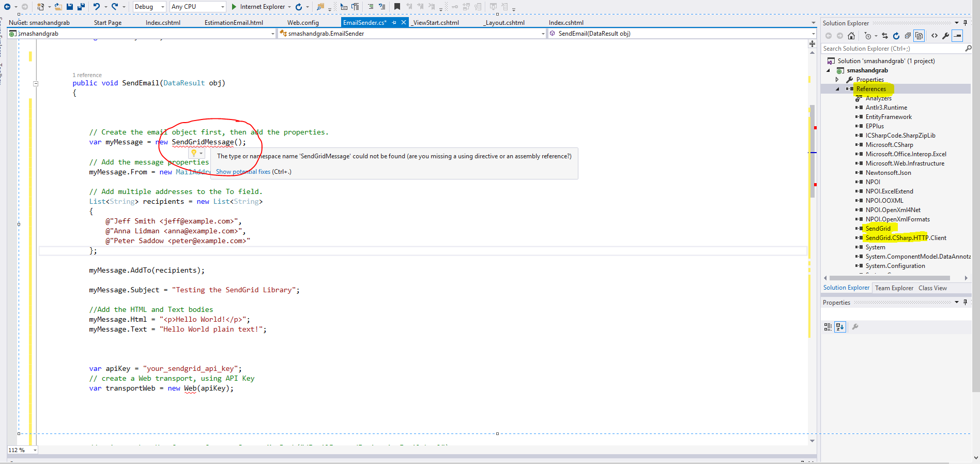
Task: Open the zoom level 112 % dropdown
Action: point(35,450)
